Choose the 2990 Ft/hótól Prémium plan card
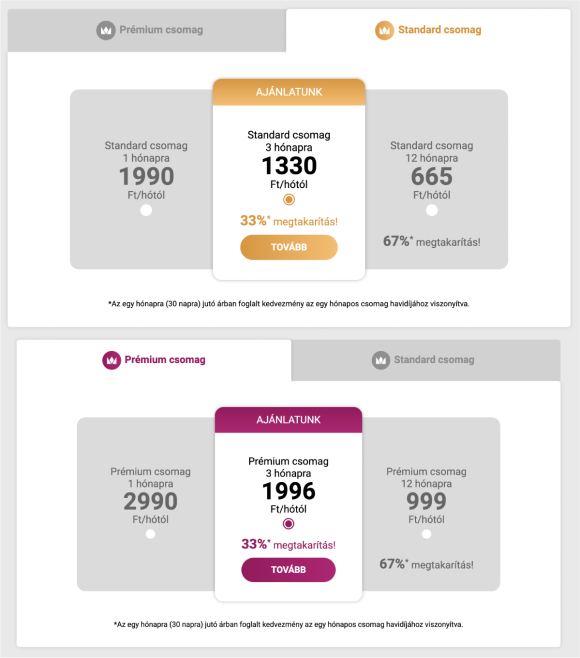The height and width of the screenshot is (658, 580). (146, 504)
